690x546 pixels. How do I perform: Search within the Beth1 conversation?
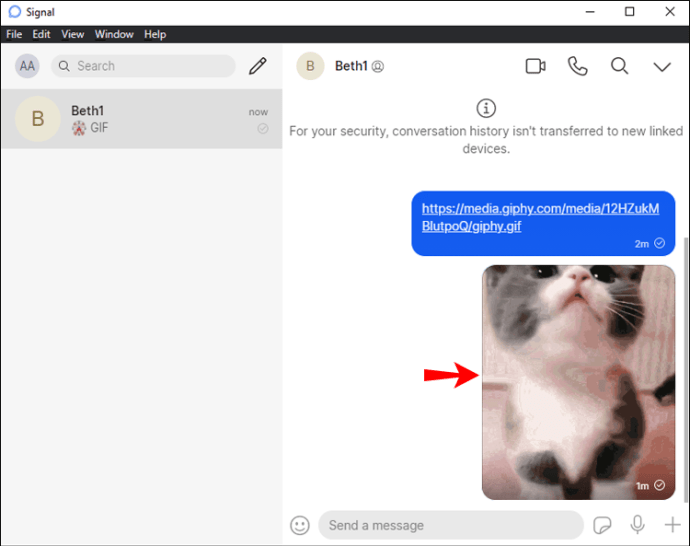[x=619, y=66]
